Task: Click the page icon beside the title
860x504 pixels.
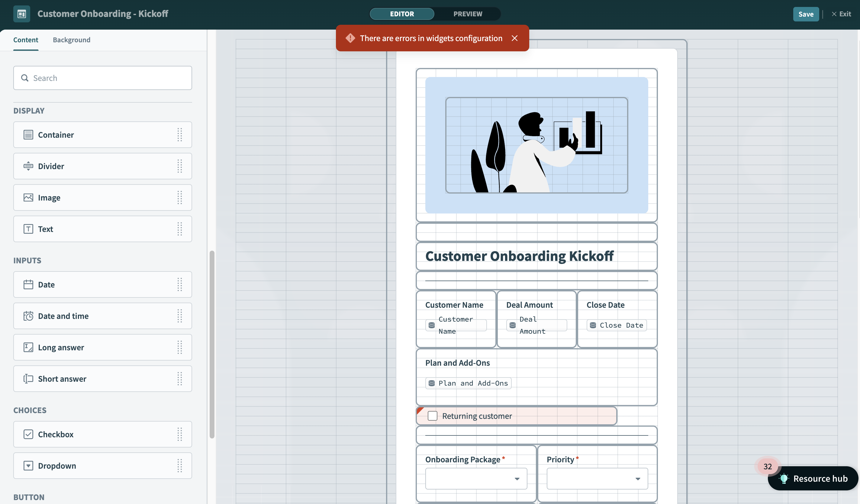Action: click(x=21, y=14)
